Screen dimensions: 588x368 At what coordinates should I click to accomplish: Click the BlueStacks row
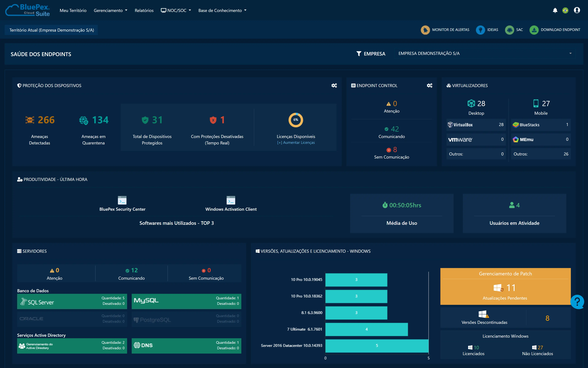541,125
